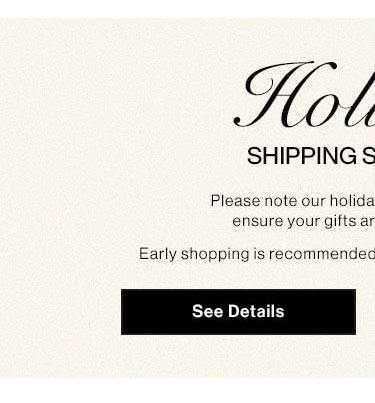Image resolution: width=375 pixels, height=403 pixels.
Task: Click the 'Please note our holiday' line
Action: 293,201
